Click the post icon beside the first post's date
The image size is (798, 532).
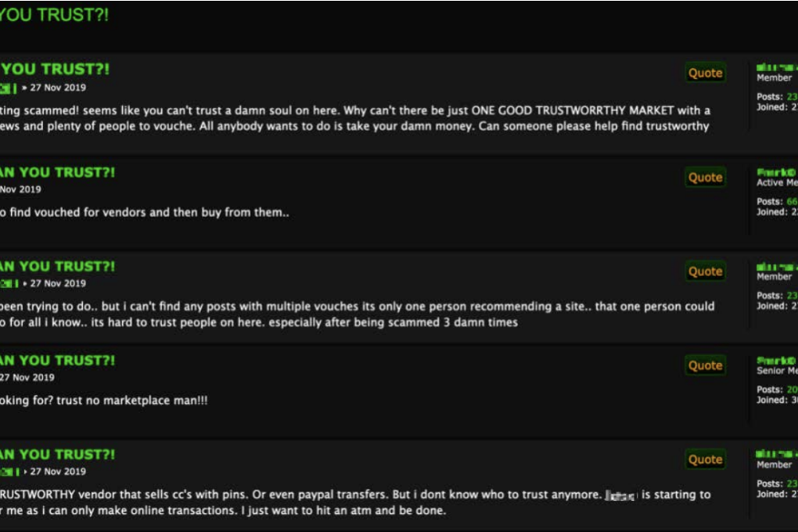coord(8,88)
